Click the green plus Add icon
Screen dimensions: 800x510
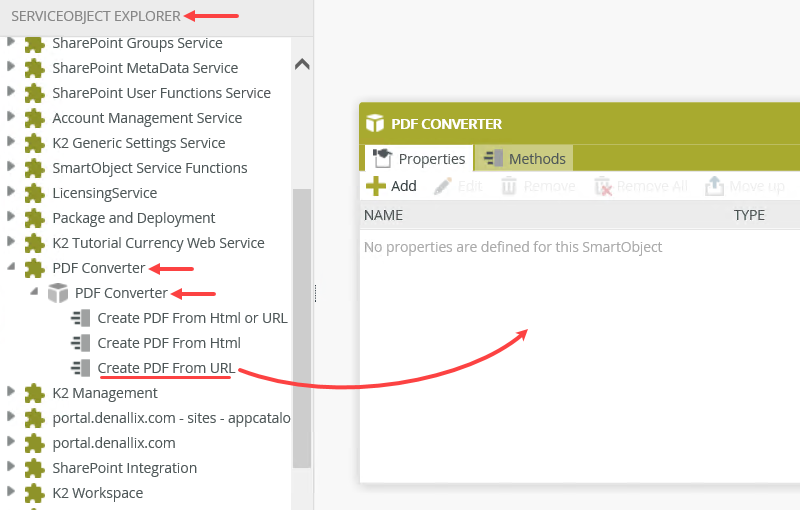(376, 186)
